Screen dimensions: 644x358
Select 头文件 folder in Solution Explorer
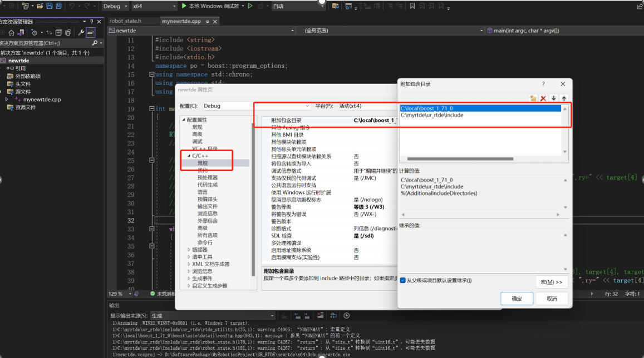point(23,83)
